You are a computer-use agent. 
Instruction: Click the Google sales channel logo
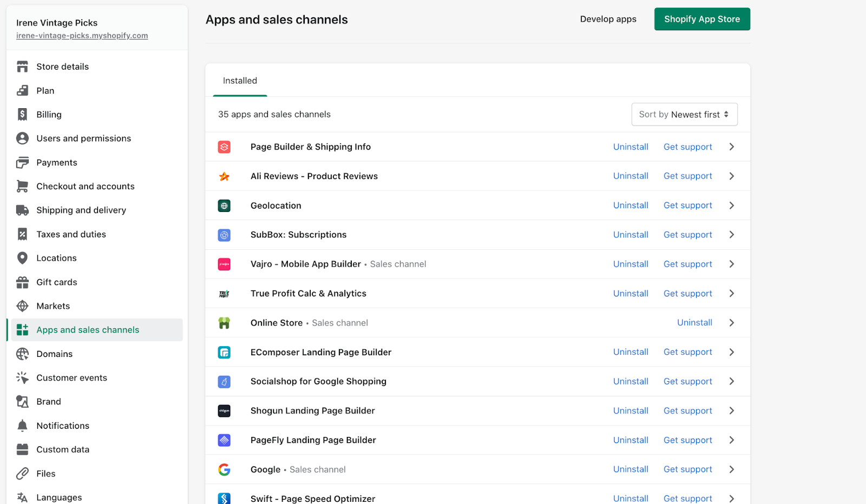224,469
